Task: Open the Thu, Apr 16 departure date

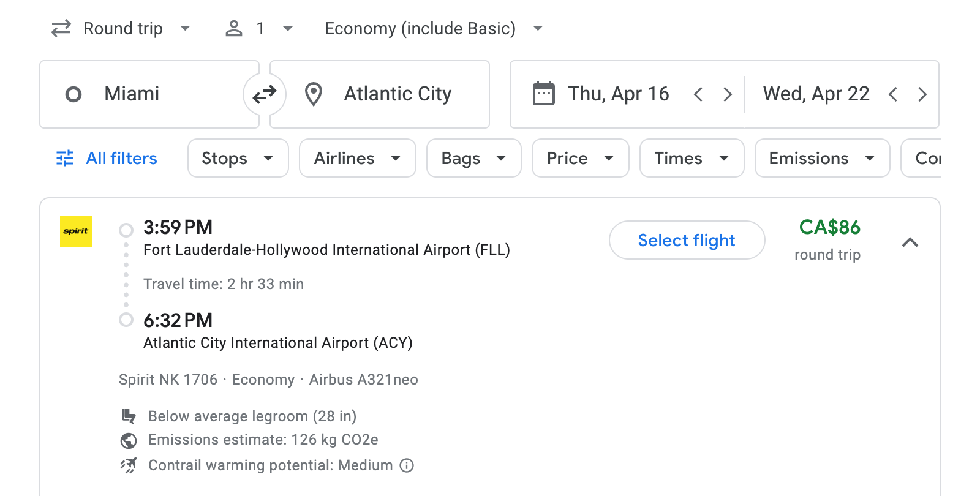Action: (619, 94)
